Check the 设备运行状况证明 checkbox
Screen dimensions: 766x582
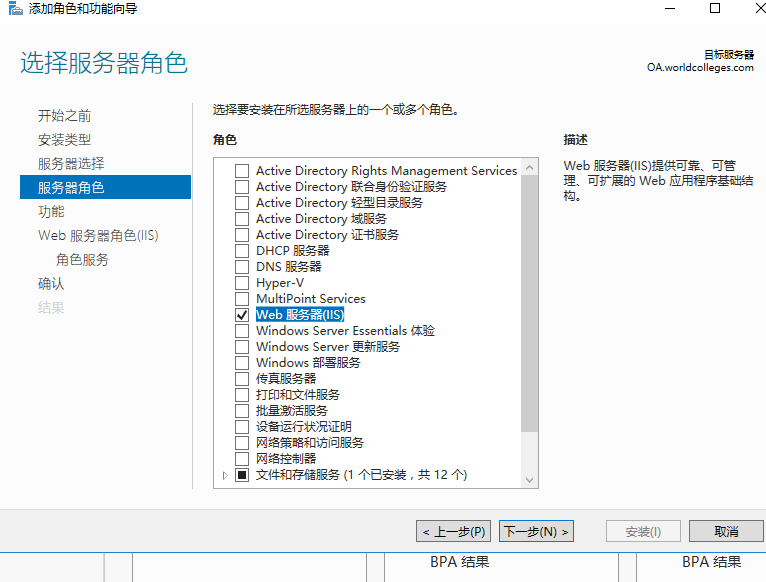pyautogui.click(x=242, y=427)
